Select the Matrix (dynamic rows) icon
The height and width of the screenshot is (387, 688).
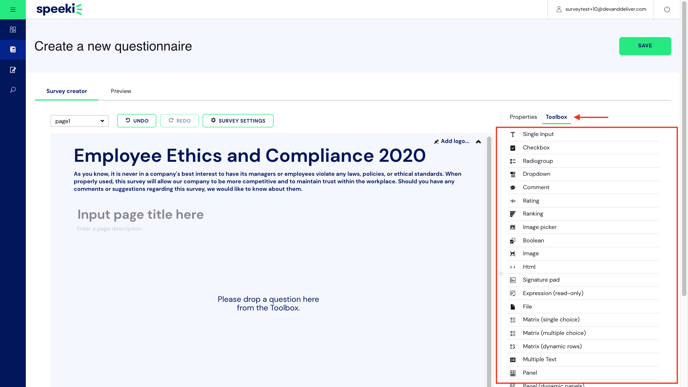(512, 346)
